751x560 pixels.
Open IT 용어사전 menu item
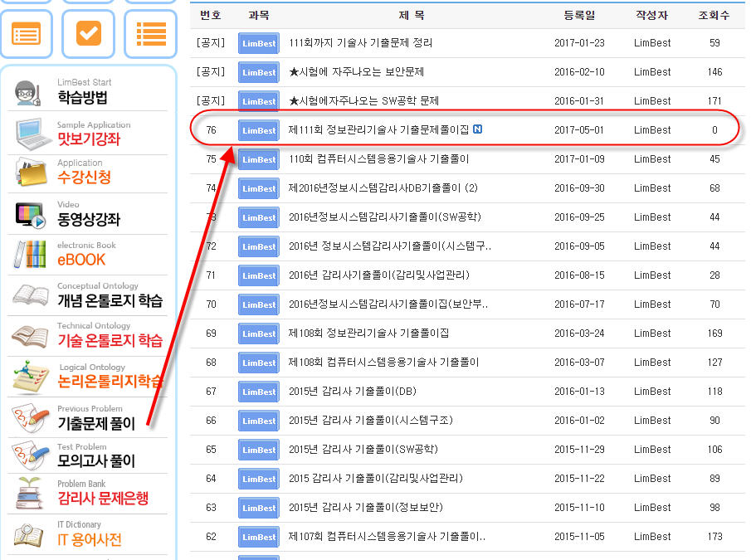[90, 539]
